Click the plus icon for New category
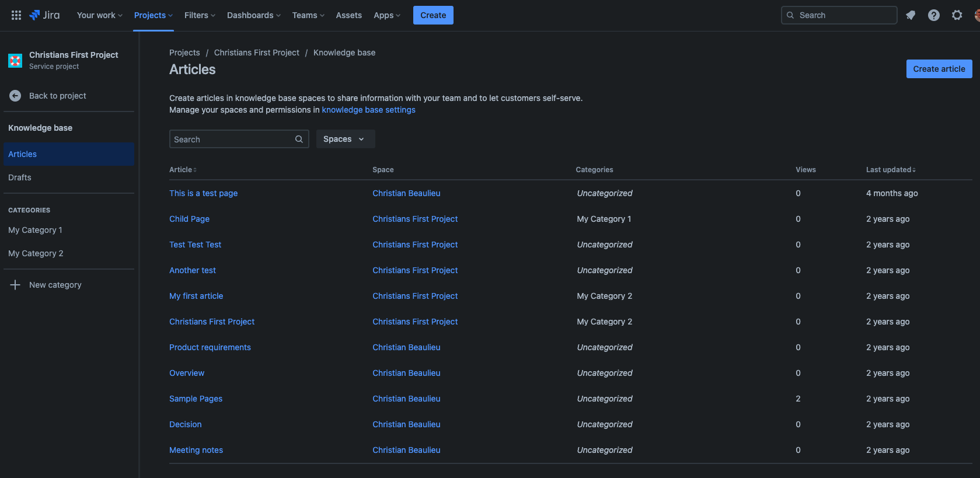The image size is (980, 478). (x=15, y=285)
